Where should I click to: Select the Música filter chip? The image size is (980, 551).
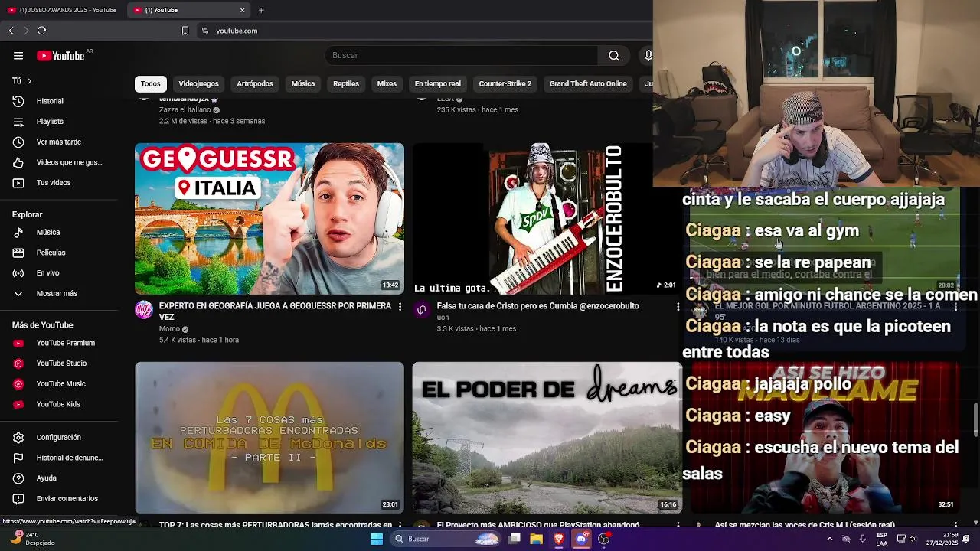pos(303,83)
